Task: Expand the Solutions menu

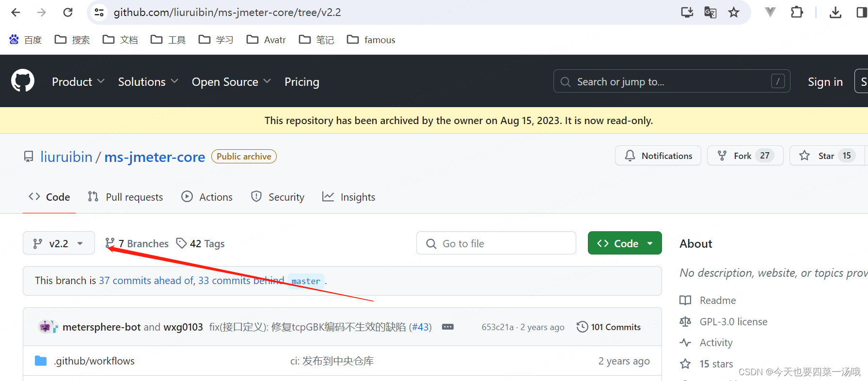Action: (148, 82)
